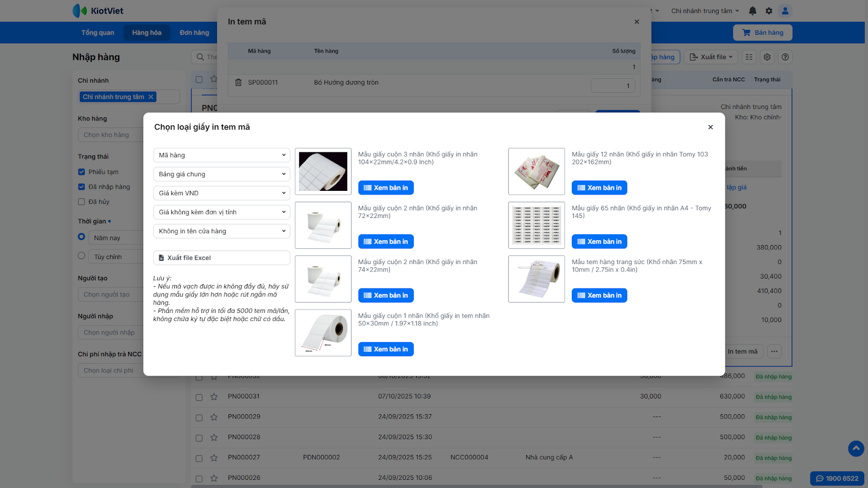The image size is (868, 488).
Task: Click the KiotViet logo
Action: pos(98,11)
